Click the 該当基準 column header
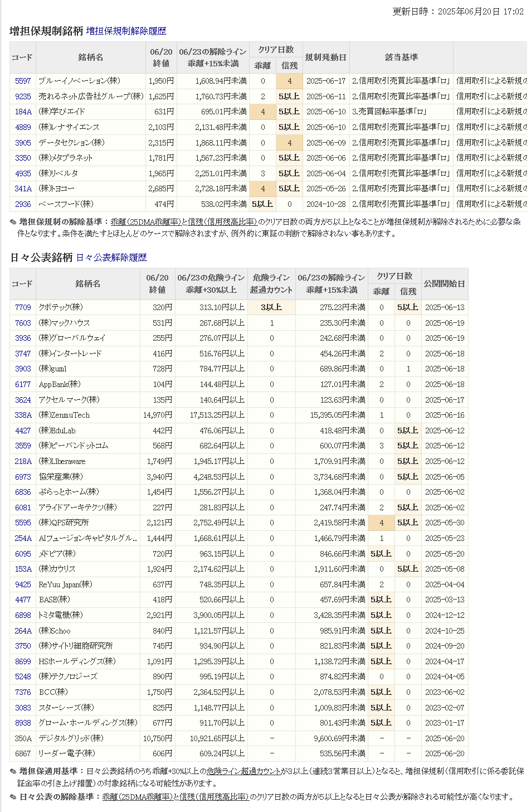The height and width of the screenshot is (812, 531). (x=401, y=57)
